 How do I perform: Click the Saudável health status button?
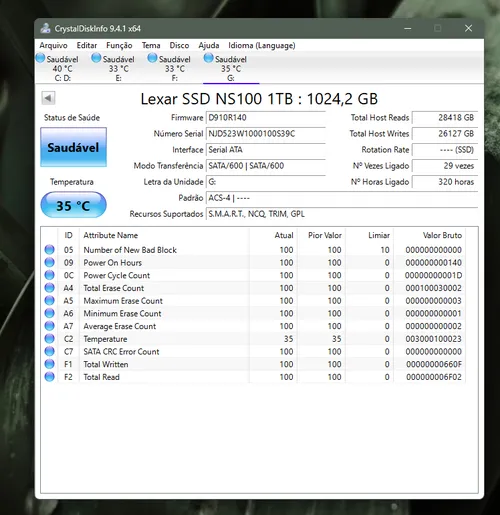[x=73, y=147]
